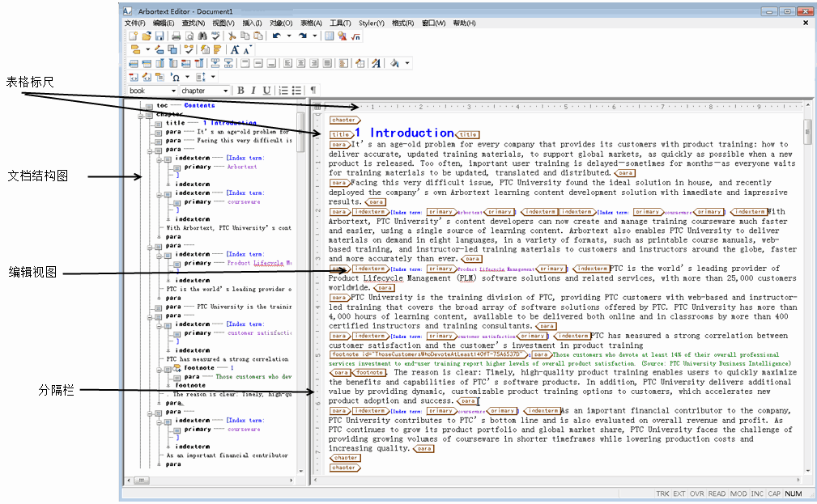The image size is (817, 504).
Task: Click the shapes graphic icon beside the equation tool
Action: click(x=343, y=36)
